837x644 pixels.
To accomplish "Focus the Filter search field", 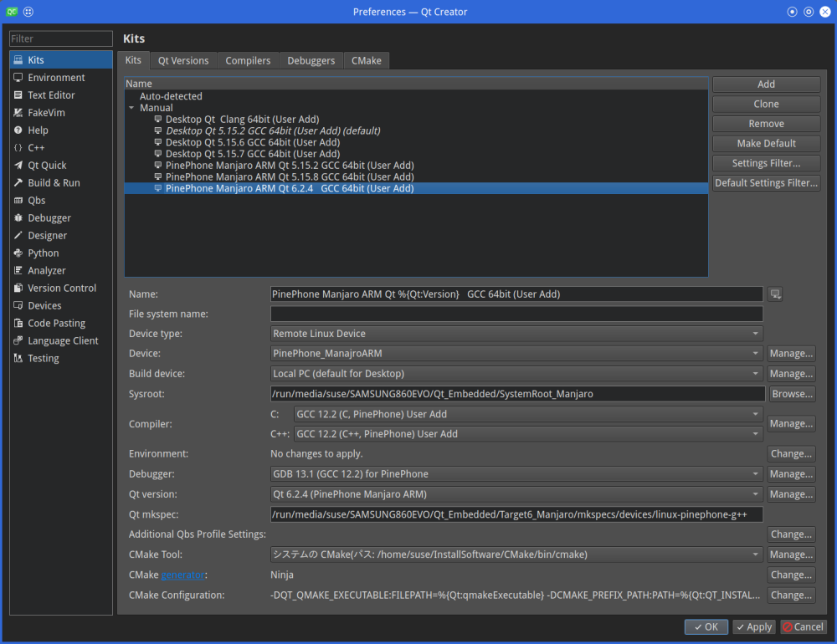I will click(61, 38).
